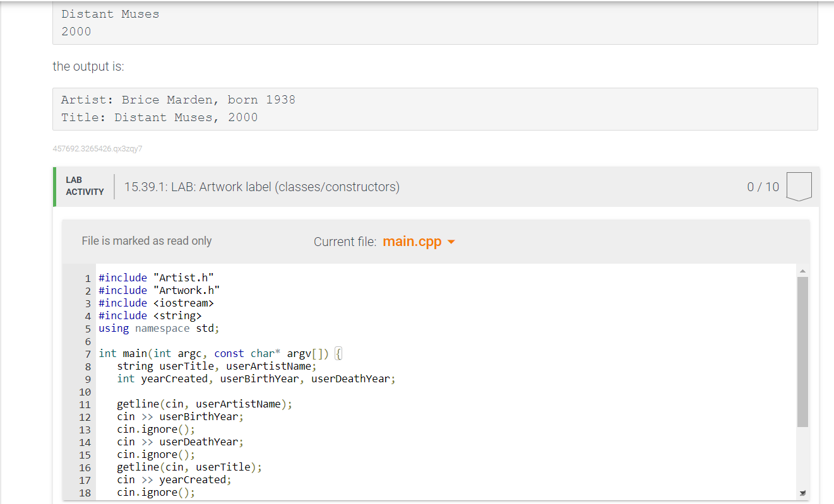Viewport: 834px width, 504px height.
Task: Click the '#include "Artist.h"' code line
Action: (155, 278)
